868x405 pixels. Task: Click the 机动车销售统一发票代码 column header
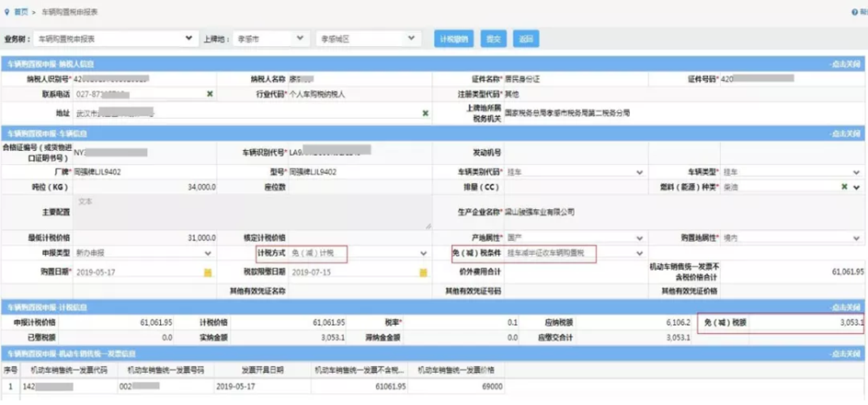[x=69, y=371]
